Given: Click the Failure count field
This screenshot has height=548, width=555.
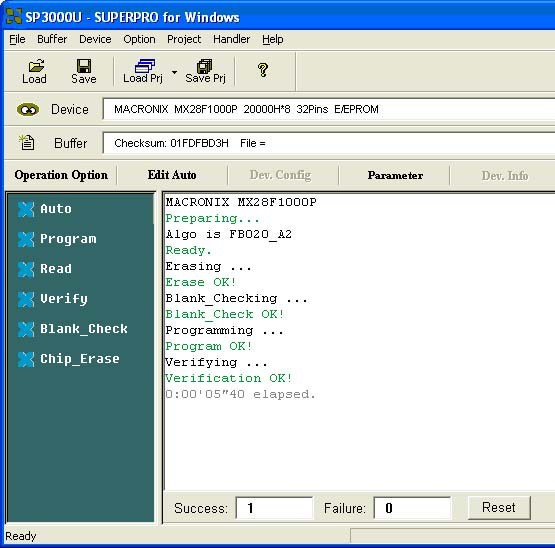Looking at the screenshot, I should [x=412, y=508].
